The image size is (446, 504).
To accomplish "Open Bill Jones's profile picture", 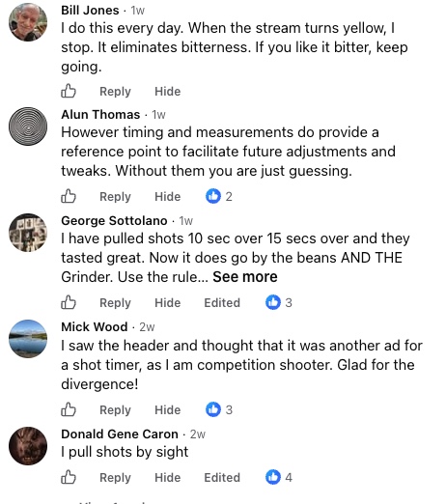I will (x=28, y=22).
